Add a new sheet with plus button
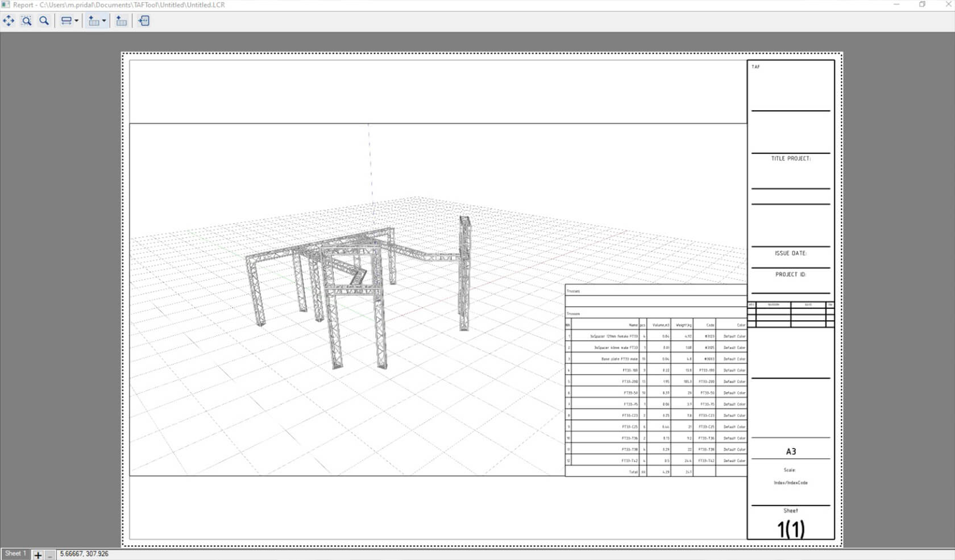Image resolution: width=955 pixels, height=560 pixels. click(38, 555)
